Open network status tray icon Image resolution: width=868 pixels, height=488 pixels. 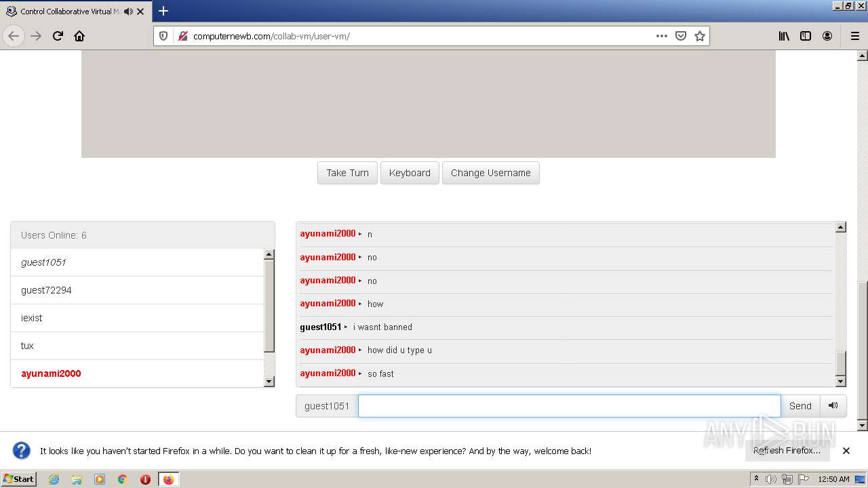pyautogui.click(x=787, y=479)
